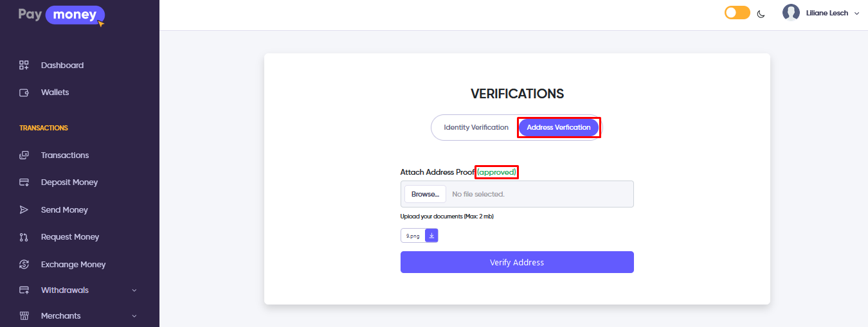
Task: Click the Dashboard grid icon
Action: [x=24, y=65]
